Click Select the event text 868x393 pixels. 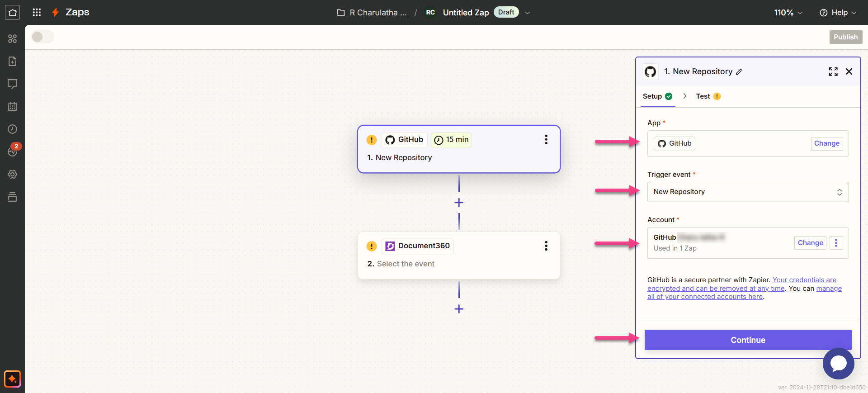point(406,264)
